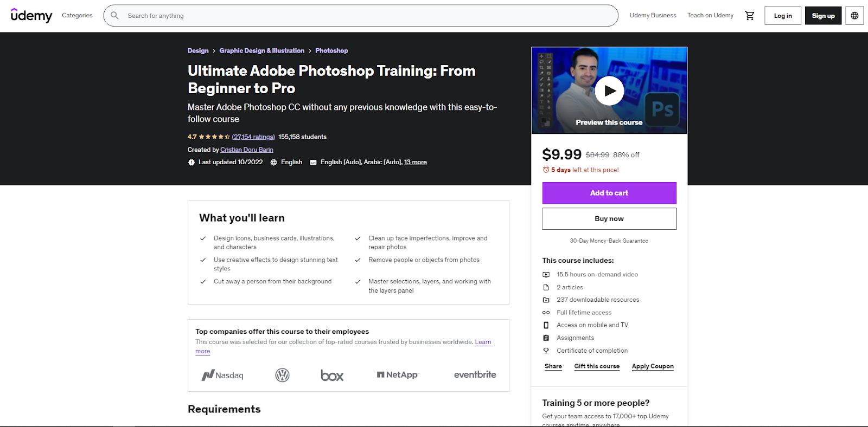Click the Eventbrite company logo

(x=475, y=374)
